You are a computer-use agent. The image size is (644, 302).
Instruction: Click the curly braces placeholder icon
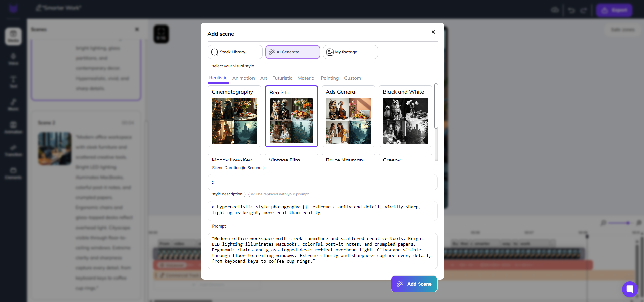tap(247, 194)
